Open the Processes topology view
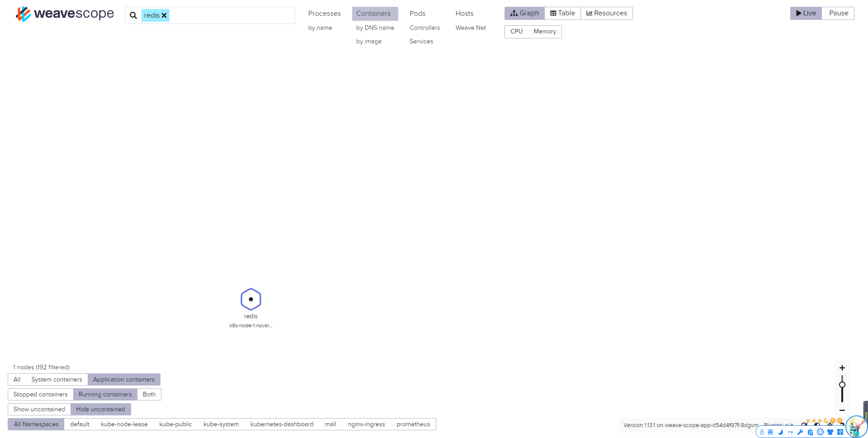Screen dimensions: 868x438 coord(325,14)
